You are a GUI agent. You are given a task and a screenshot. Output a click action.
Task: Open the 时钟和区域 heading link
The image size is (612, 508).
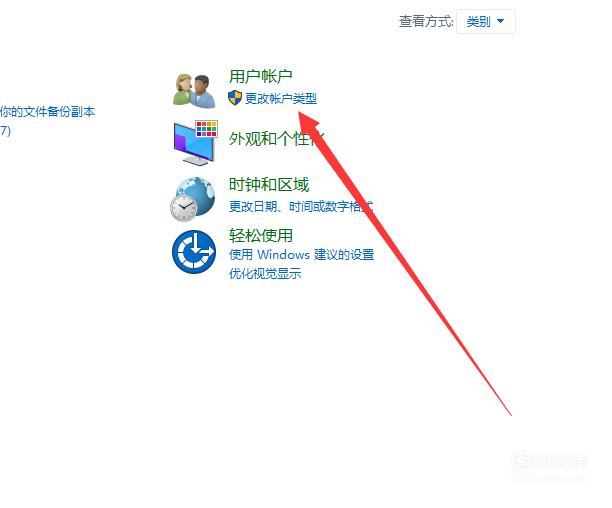pyautogui.click(x=269, y=184)
